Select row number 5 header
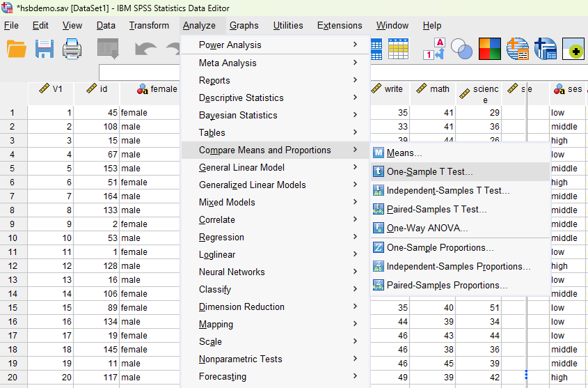This screenshot has width=588, height=388. [13, 168]
